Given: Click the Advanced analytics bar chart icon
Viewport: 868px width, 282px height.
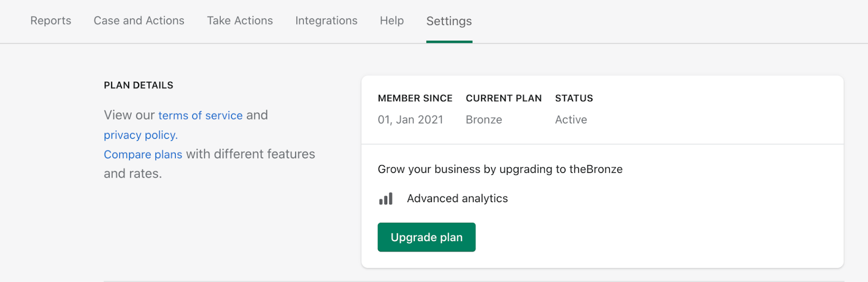Looking at the screenshot, I should click(x=386, y=199).
